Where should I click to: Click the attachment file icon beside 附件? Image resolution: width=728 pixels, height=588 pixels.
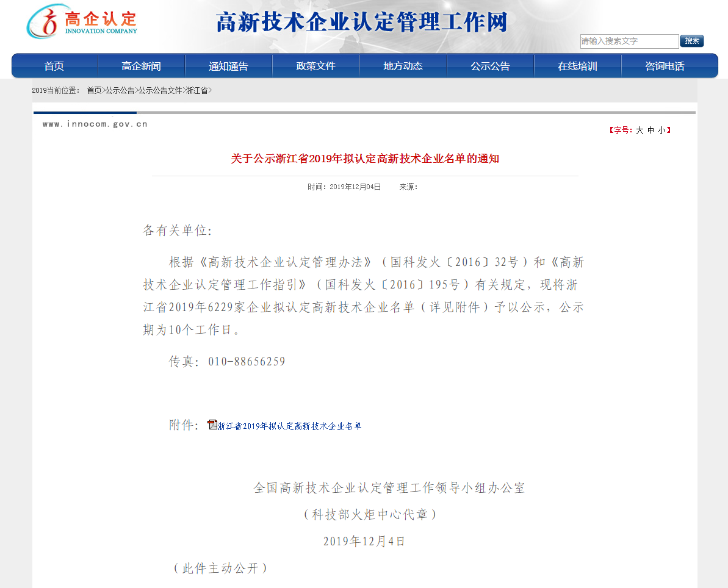point(212,425)
